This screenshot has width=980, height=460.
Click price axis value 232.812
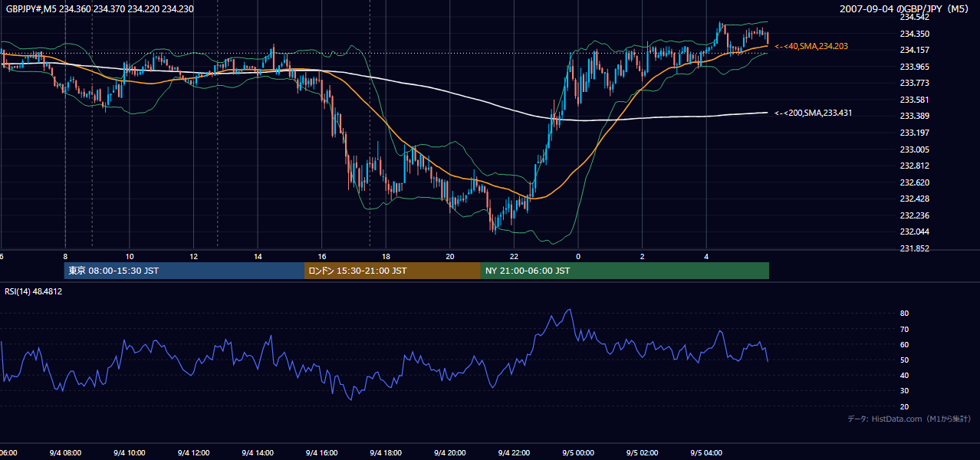point(914,166)
